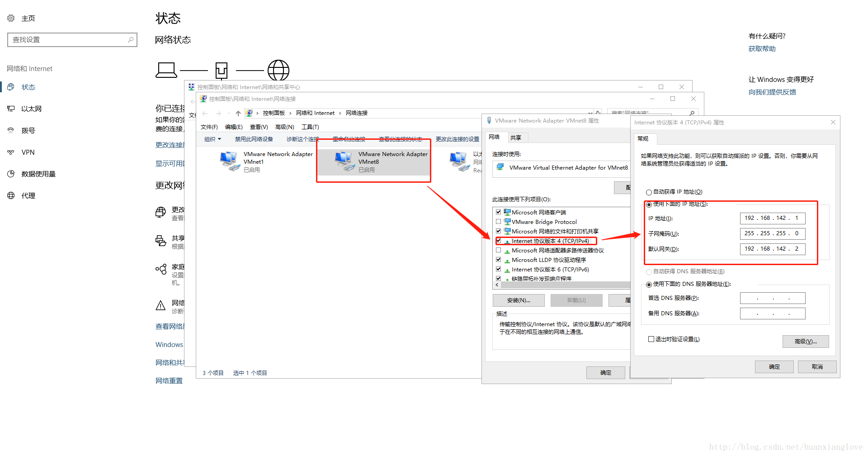Click the 查找设置 search field

(72, 40)
